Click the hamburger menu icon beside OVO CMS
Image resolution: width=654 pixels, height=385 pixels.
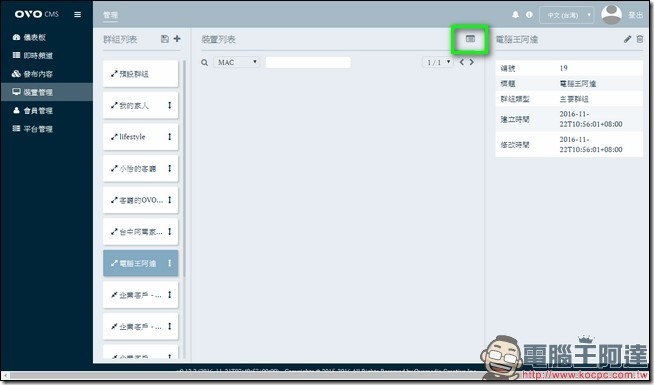click(x=78, y=15)
